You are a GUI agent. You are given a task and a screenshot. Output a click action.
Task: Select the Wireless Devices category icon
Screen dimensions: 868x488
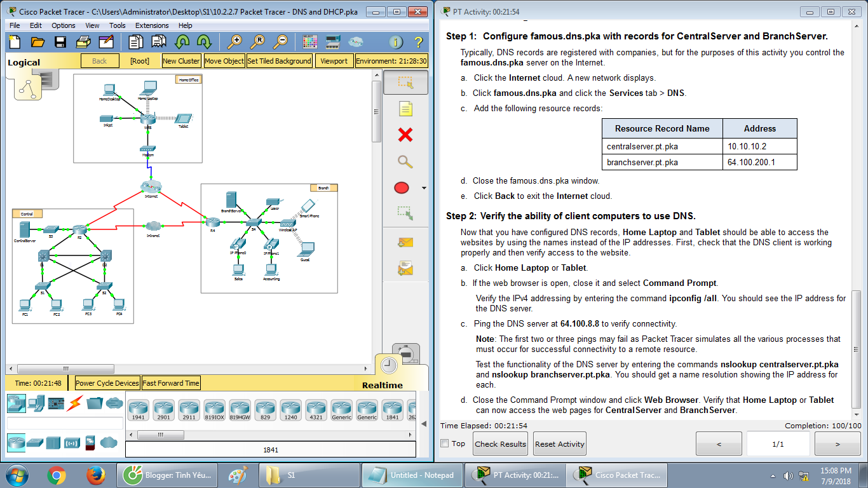click(x=71, y=443)
